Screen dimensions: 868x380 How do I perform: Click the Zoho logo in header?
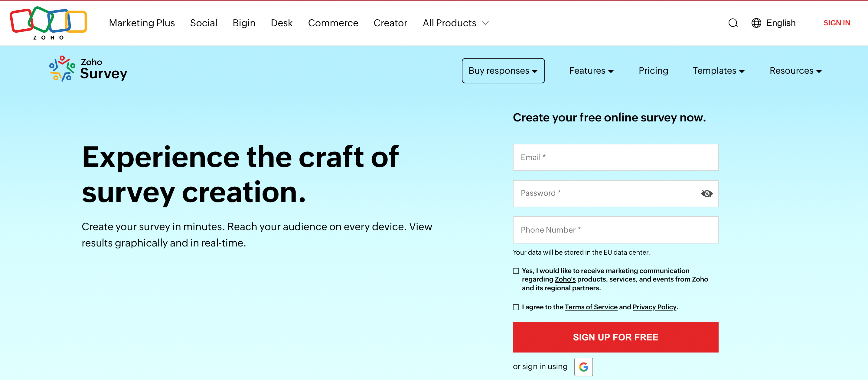pos(48,23)
